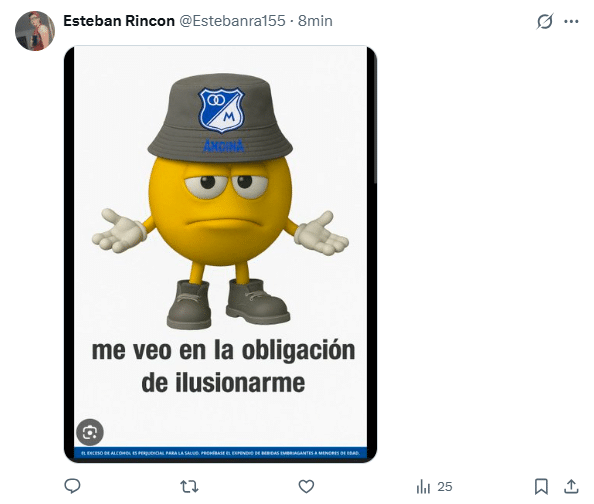The image size is (594, 504).
Task: Bookmark the post
Action: (x=541, y=487)
